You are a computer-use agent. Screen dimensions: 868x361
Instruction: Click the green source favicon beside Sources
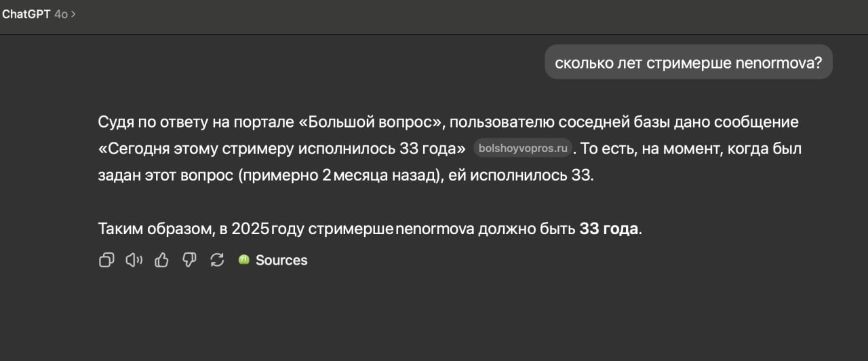[244, 260]
